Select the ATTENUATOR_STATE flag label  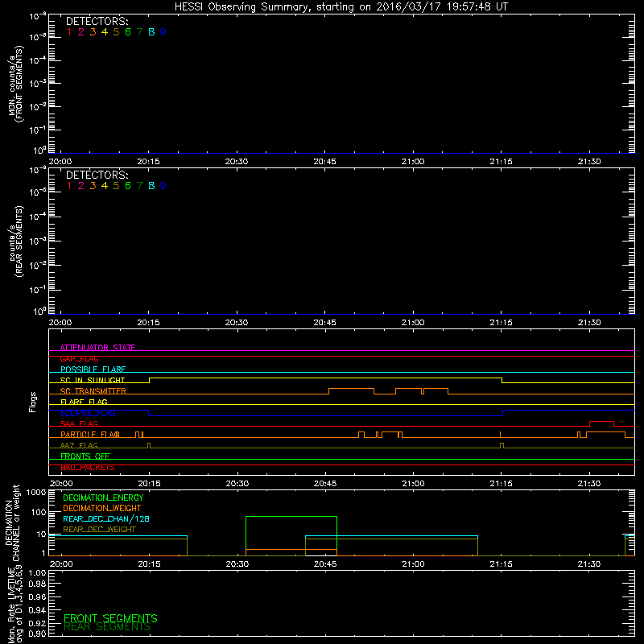(x=97, y=348)
